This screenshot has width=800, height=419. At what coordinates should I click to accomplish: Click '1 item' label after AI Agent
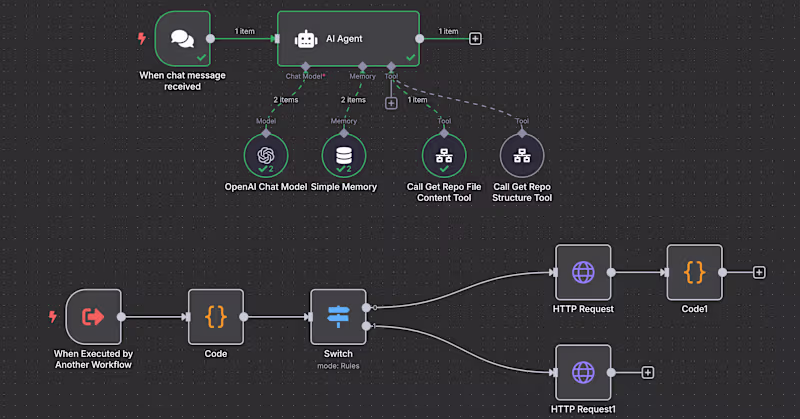[448, 31]
